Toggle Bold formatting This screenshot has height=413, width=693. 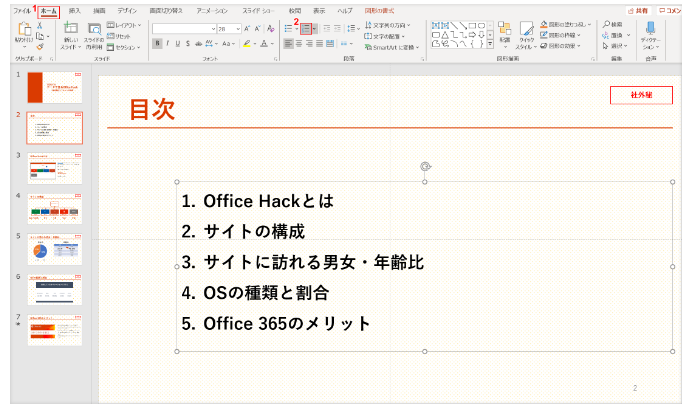(158, 44)
